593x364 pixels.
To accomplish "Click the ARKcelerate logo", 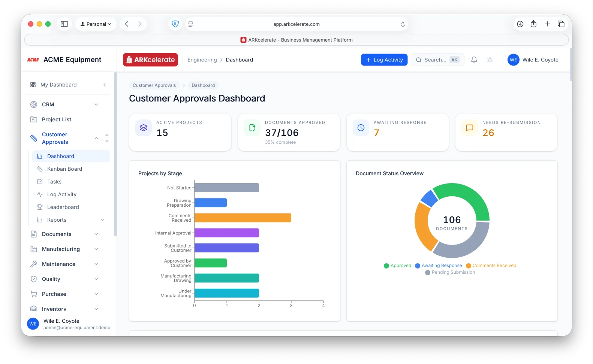I will (x=151, y=60).
